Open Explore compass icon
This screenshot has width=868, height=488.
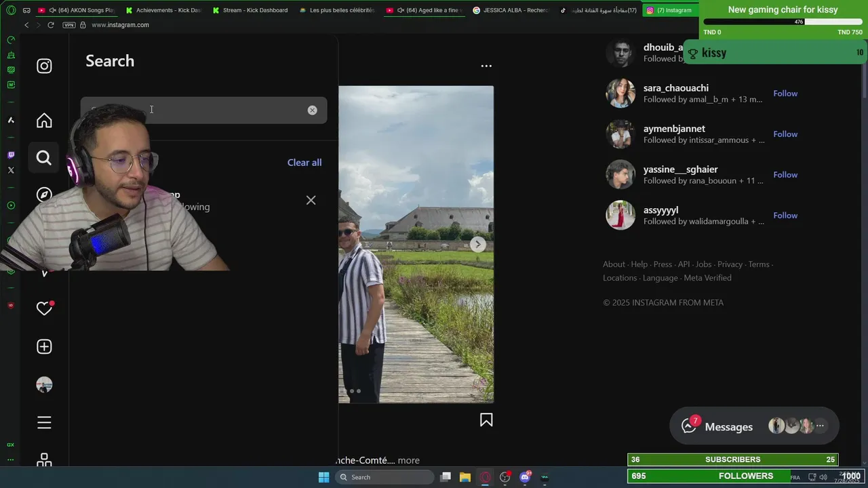click(x=44, y=195)
